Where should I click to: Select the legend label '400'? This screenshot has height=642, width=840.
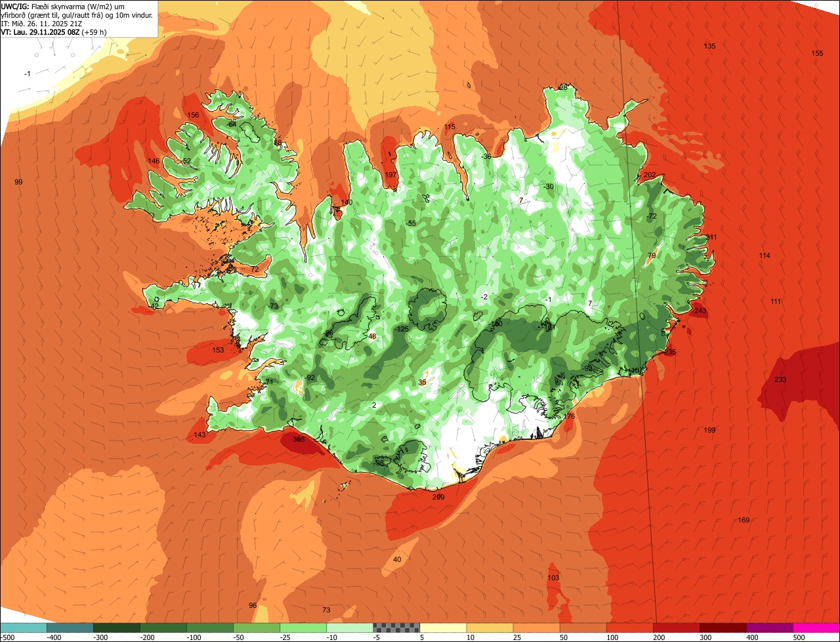point(752,637)
